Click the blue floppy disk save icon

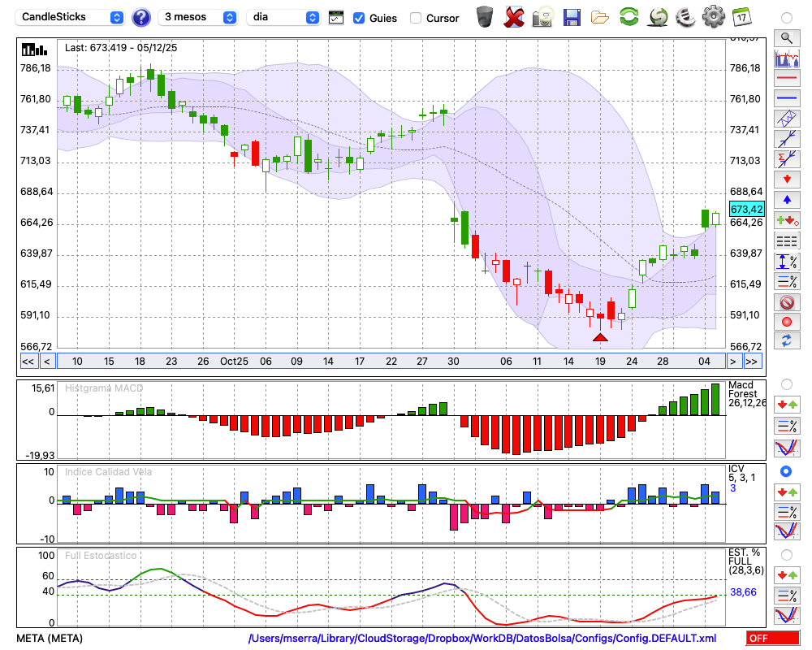coord(572,16)
